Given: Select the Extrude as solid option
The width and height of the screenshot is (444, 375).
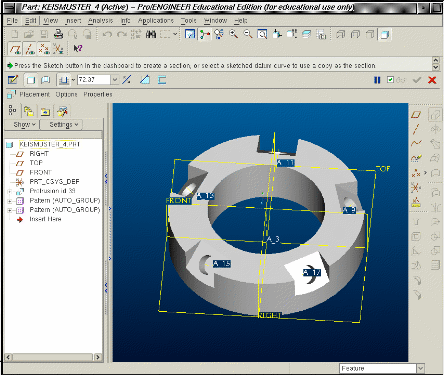Looking at the screenshot, I should pyautogui.click(x=31, y=80).
